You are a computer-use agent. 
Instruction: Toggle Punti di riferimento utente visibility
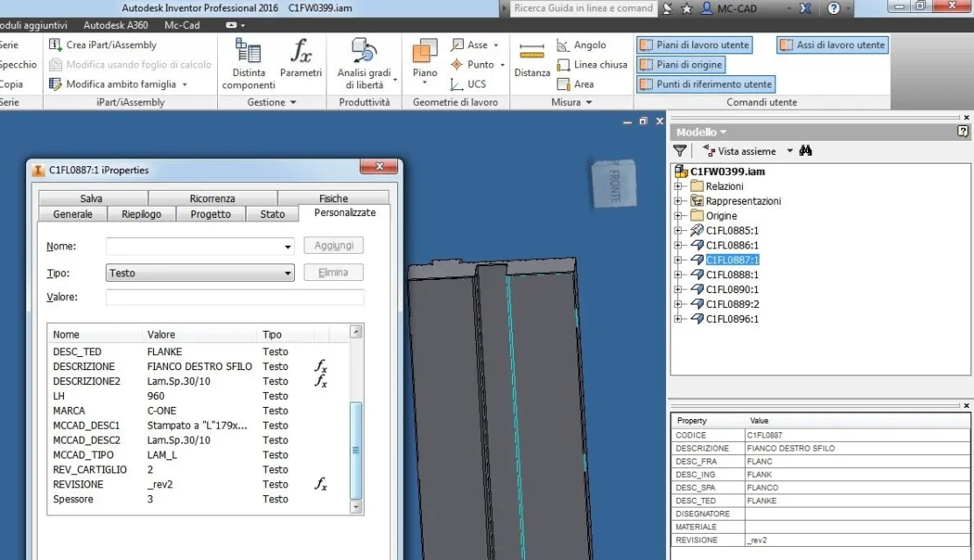[x=705, y=84]
